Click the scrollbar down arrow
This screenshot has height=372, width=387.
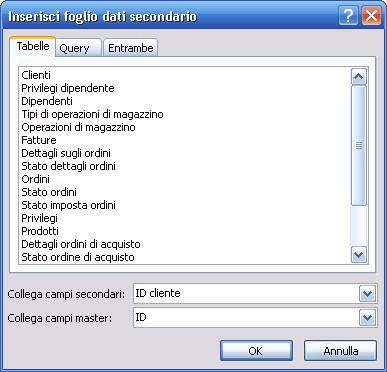[359, 255]
